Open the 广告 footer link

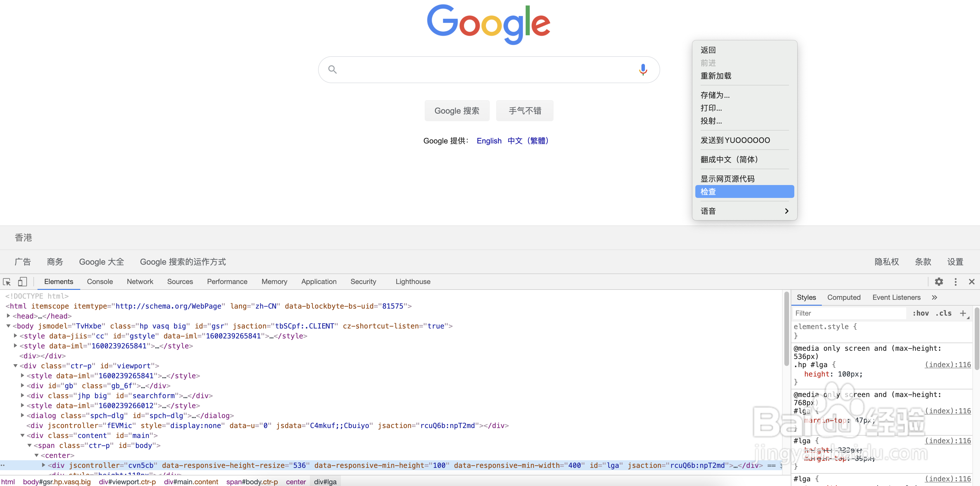tap(23, 262)
